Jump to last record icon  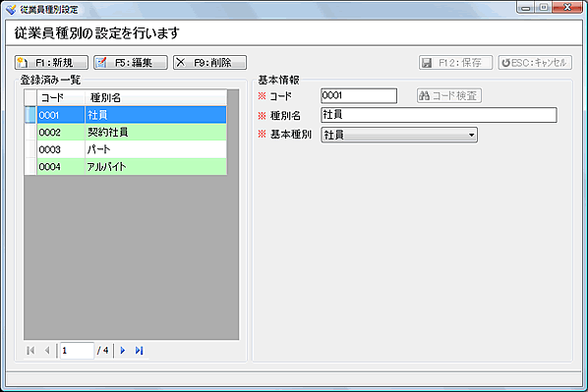pyautogui.click(x=139, y=351)
